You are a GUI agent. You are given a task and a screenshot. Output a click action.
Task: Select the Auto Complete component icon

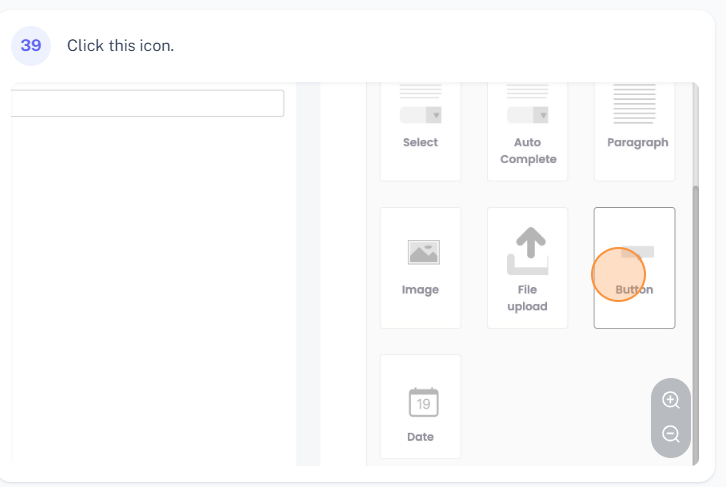pos(527,103)
